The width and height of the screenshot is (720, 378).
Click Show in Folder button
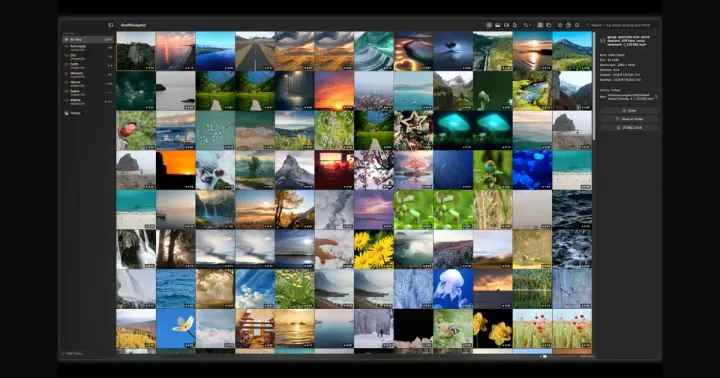click(629, 119)
